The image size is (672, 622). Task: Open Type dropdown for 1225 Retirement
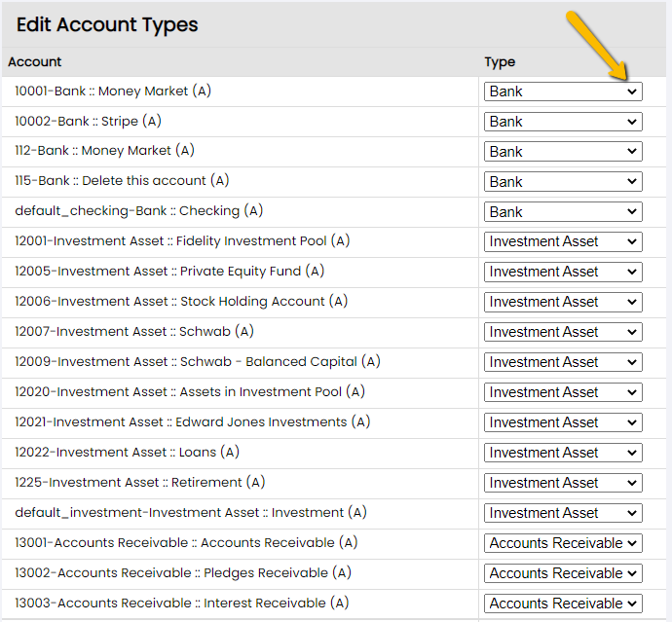pos(563,483)
